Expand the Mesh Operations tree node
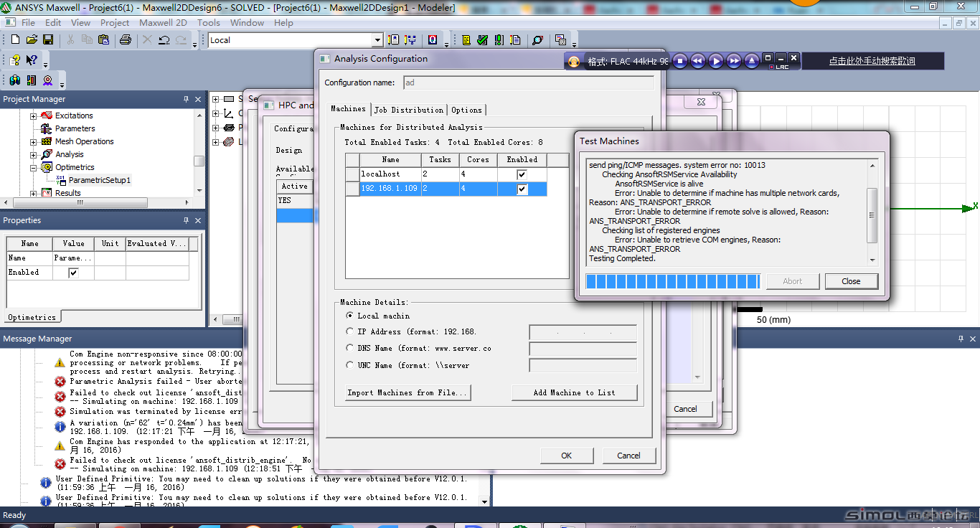This screenshot has width=980, height=528. click(x=33, y=141)
